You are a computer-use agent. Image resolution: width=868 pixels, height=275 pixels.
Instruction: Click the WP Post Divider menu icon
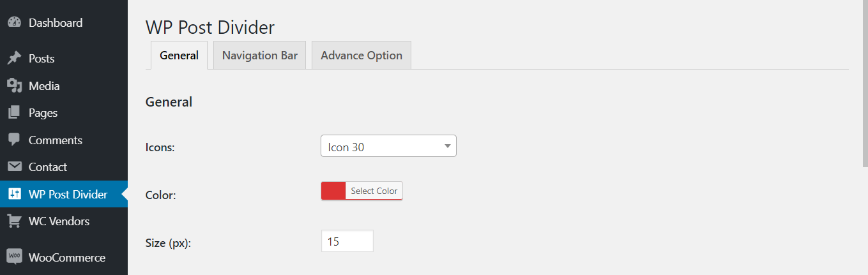tap(15, 195)
